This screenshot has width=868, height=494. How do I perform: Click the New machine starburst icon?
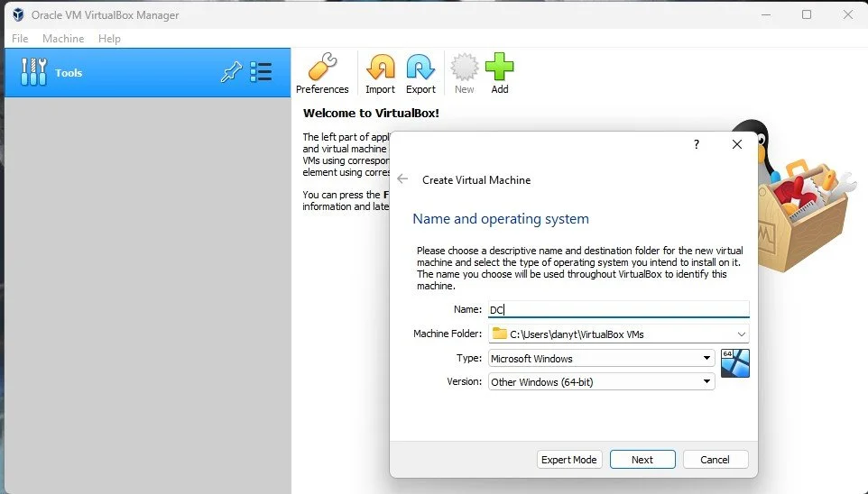[464, 67]
